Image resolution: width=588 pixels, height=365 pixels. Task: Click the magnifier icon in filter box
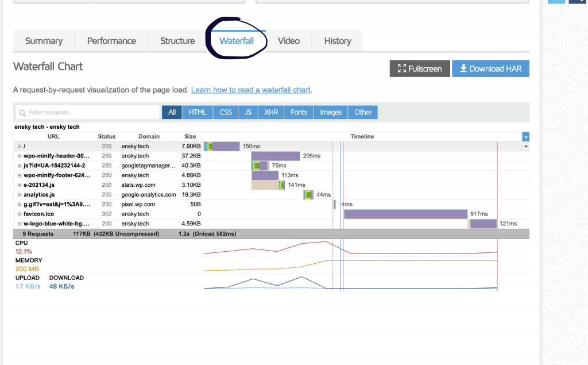22,113
